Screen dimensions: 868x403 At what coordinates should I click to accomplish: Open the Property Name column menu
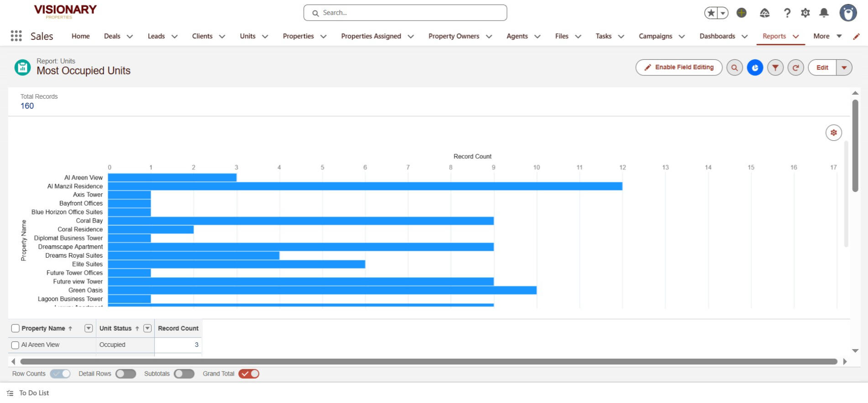click(89, 329)
